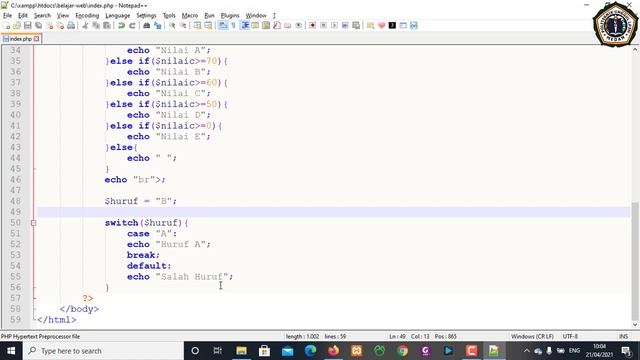Toggle INS insert mode in status bar
Viewport: 640px width, 360px height.
(623, 336)
